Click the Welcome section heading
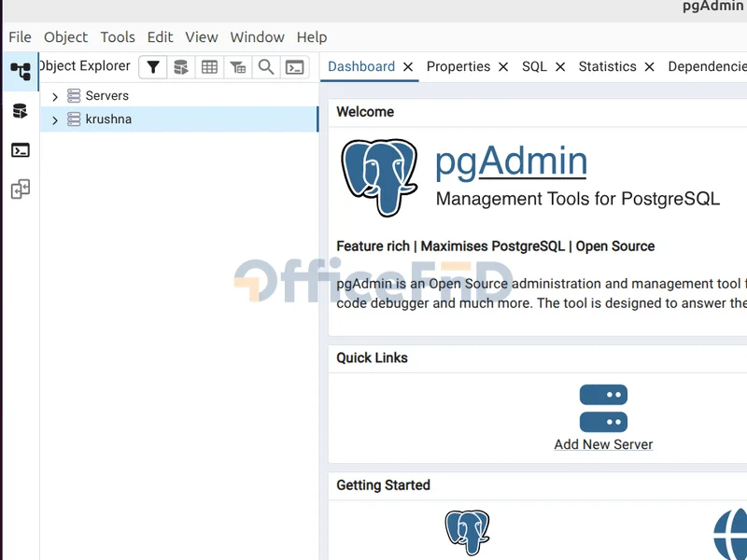The image size is (747, 560). point(365,112)
